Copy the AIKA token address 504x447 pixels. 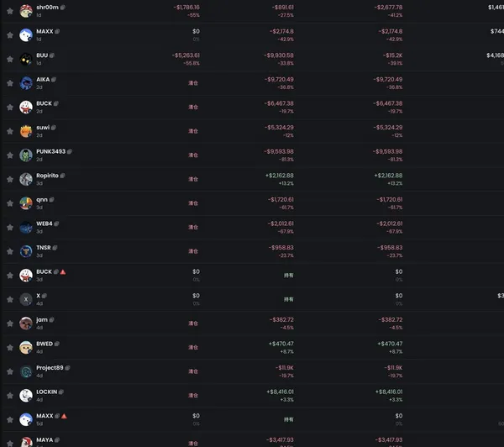pos(55,80)
